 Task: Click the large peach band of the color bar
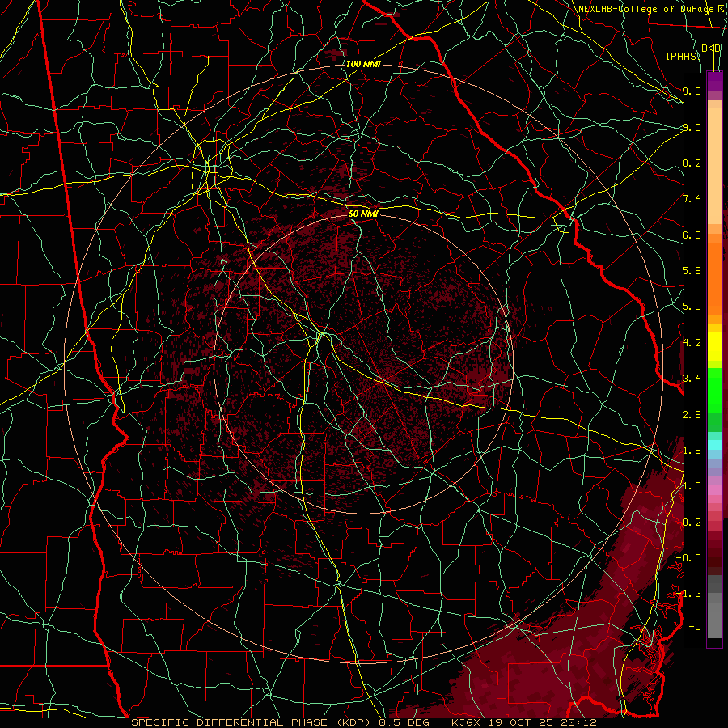click(714, 166)
